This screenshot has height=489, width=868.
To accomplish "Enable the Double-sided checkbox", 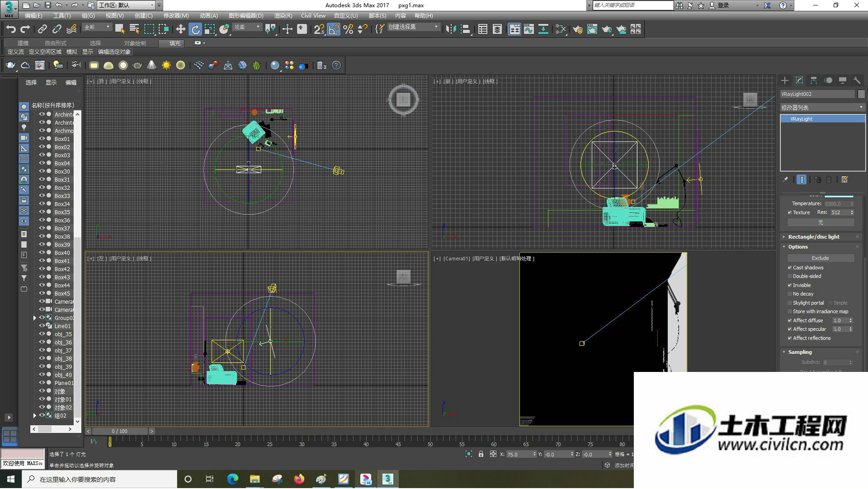I will pos(790,277).
